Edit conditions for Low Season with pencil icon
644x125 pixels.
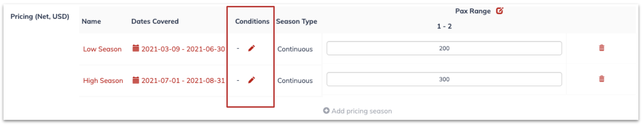coord(251,48)
